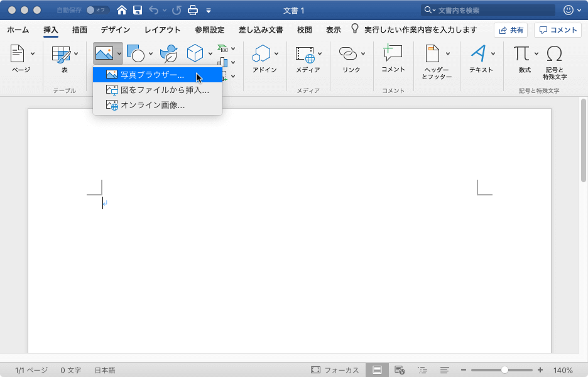Click the 3D Models cube icon

coord(195,53)
